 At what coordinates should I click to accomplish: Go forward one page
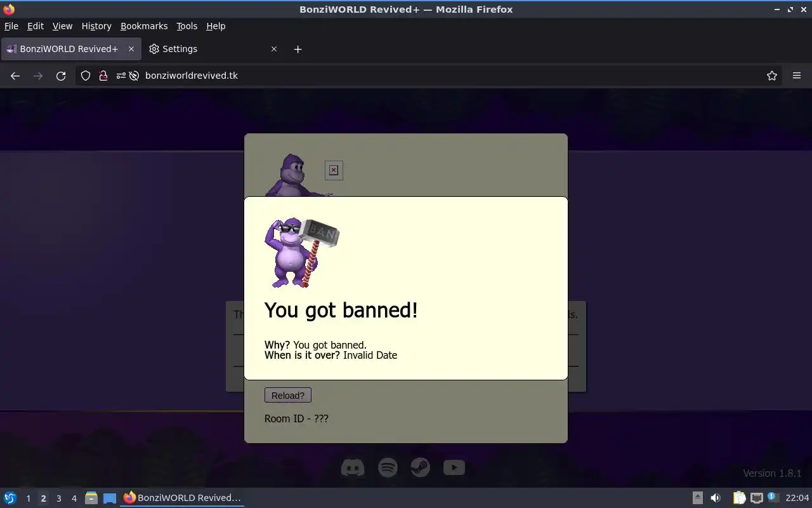click(38, 76)
